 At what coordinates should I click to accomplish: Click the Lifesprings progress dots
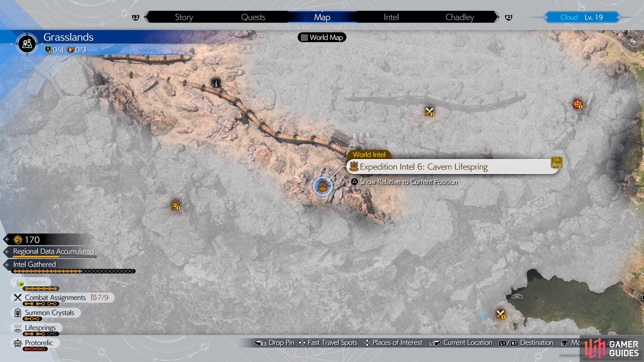(x=41, y=334)
